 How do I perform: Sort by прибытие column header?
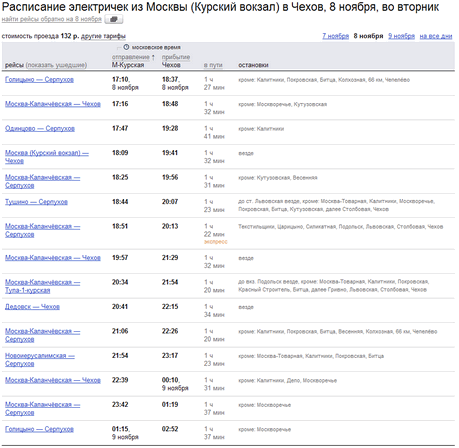point(176,57)
